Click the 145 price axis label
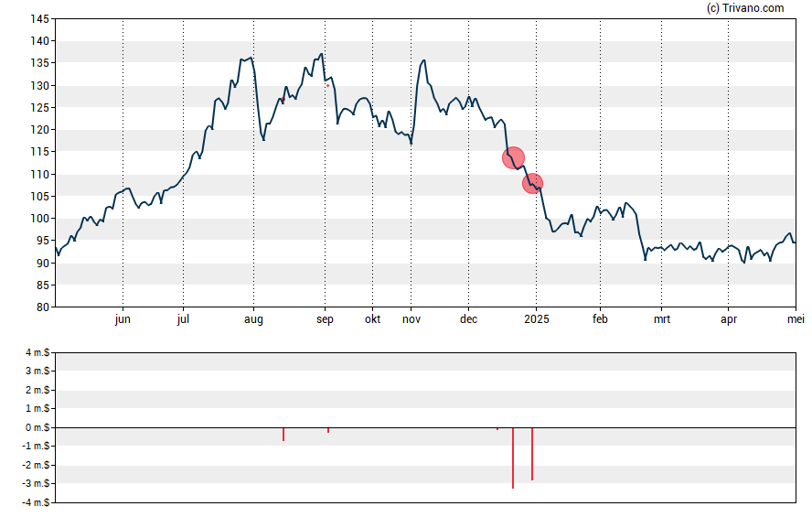This screenshot has height=517, width=812. pos(40,19)
